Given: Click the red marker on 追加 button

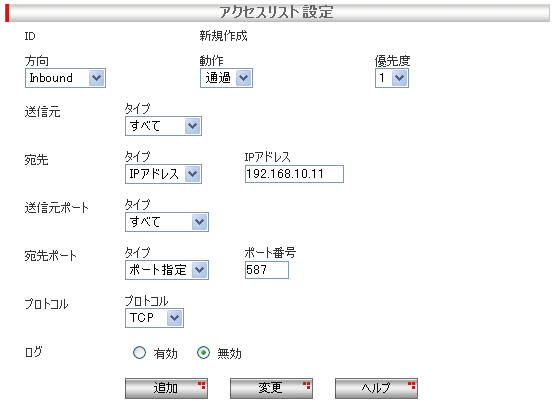Looking at the screenshot, I should click(202, 385).
